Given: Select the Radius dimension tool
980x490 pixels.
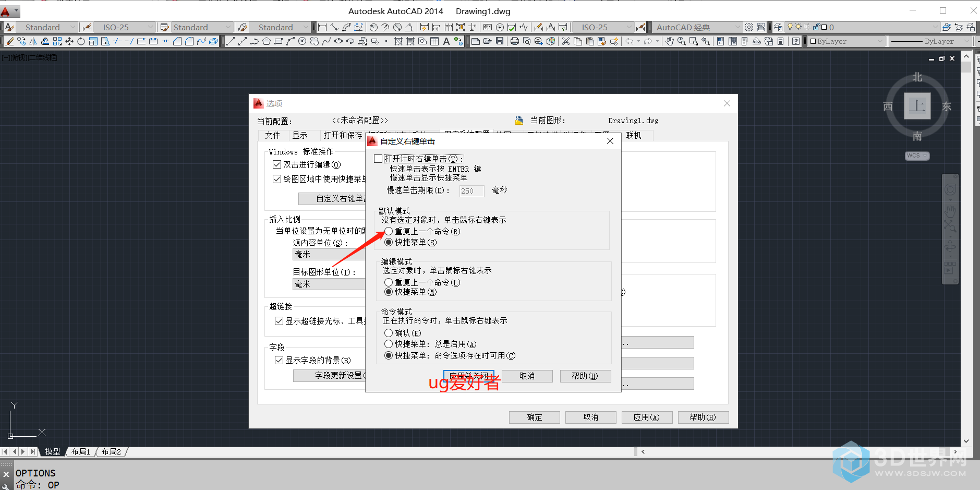Looking at the screenshot, I should tap(373, 27).
